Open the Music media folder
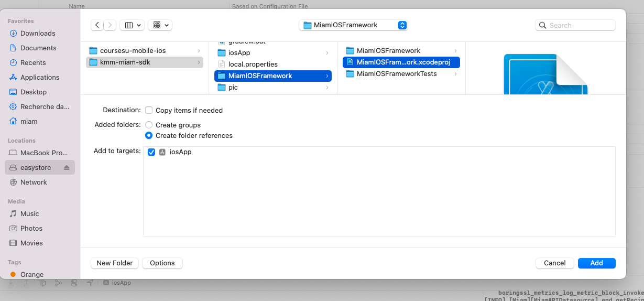The height and width of the screenshot is (301, 644). pyautogui.click(x=29, y=214)
